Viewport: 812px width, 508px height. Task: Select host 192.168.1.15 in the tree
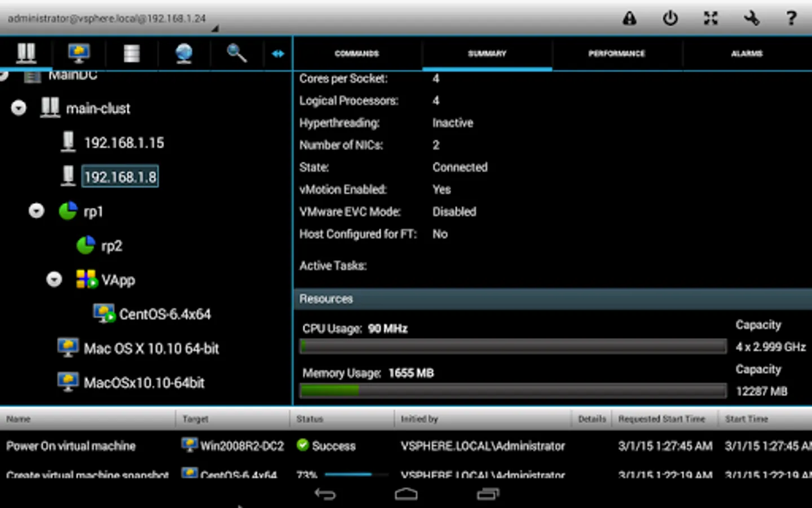(x=124, y=143)
